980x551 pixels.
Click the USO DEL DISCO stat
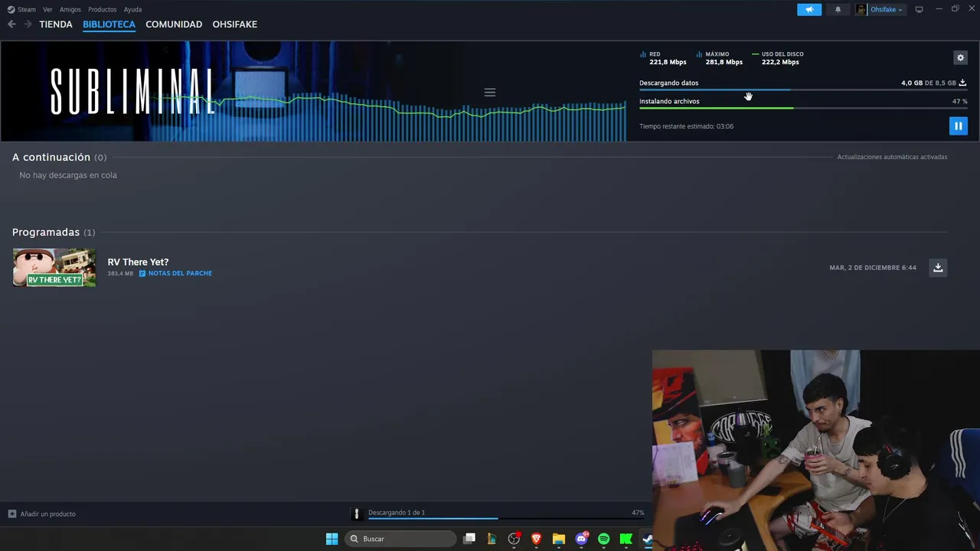tap(778, 58)
